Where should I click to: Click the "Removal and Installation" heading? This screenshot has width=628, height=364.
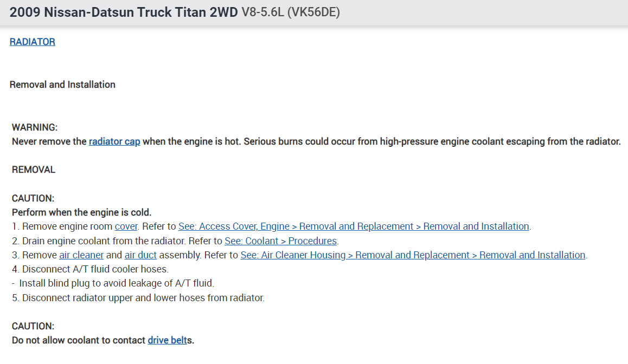(x=62, y=84)
